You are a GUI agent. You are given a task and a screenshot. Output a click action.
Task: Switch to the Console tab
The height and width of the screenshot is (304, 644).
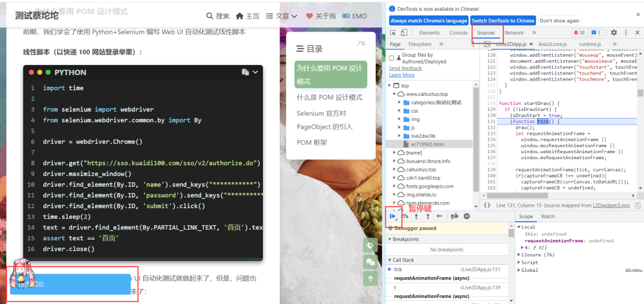(x=459, y=33)
